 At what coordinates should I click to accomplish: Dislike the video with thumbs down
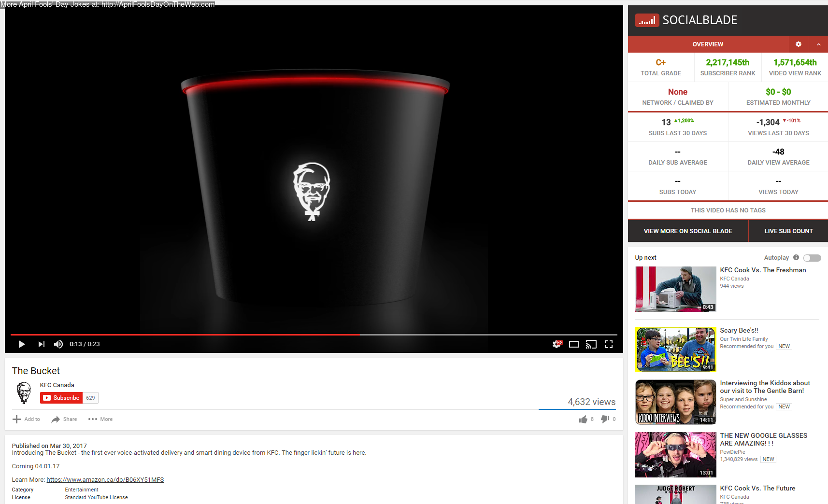click(x=605, y=419)
